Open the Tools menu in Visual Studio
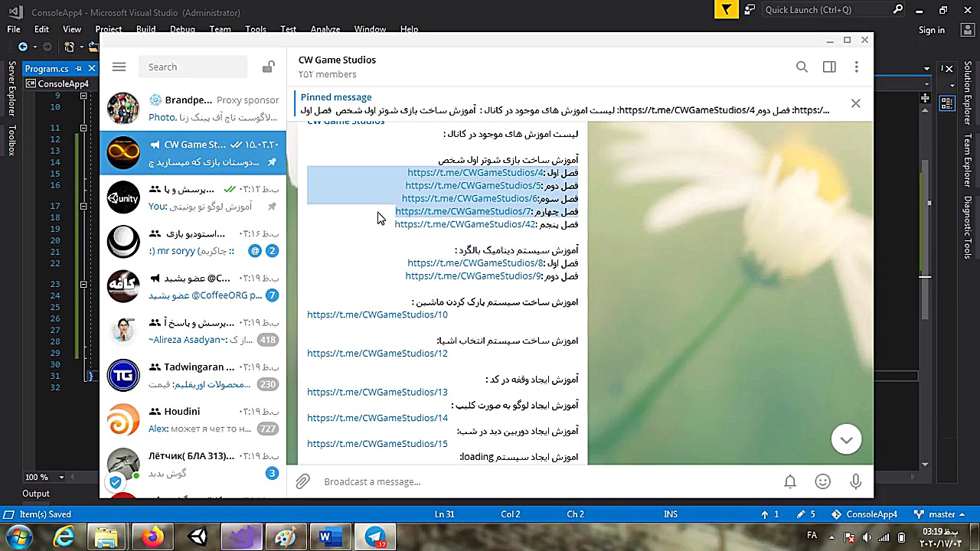The width and height of the screenshot is (980, 551). pyautogui.click(x=256, y=30)
